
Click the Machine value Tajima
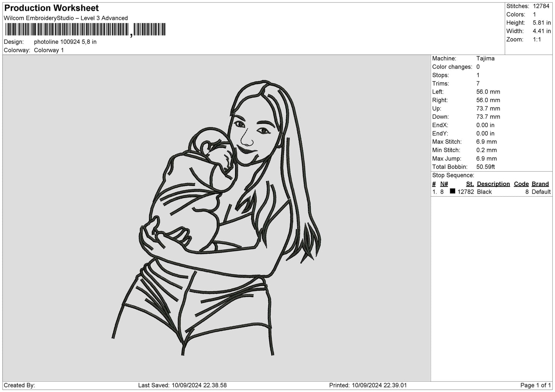485,58
